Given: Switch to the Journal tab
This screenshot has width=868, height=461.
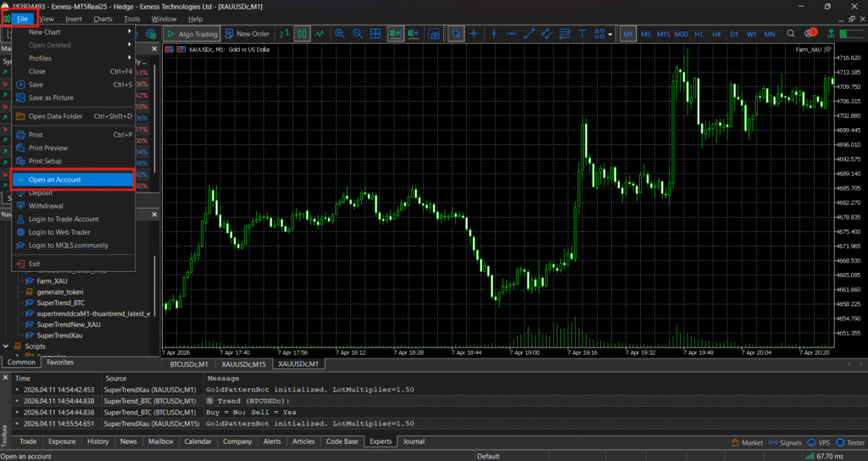Looking at the screenshot, I should [414, 442].
